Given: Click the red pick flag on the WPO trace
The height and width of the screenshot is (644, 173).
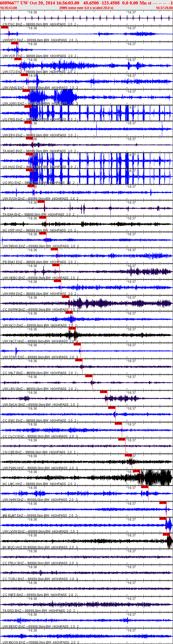Looking at the screenshot, I should tap(5, 27).
